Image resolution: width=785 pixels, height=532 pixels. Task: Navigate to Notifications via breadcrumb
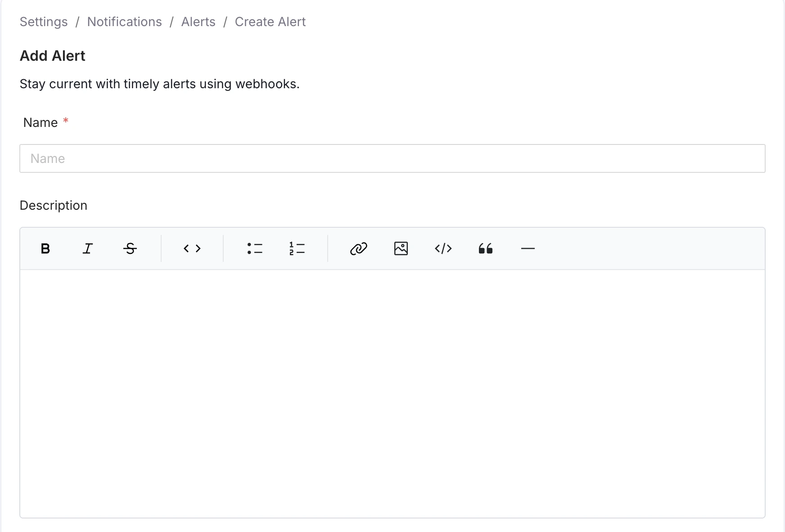124,22
